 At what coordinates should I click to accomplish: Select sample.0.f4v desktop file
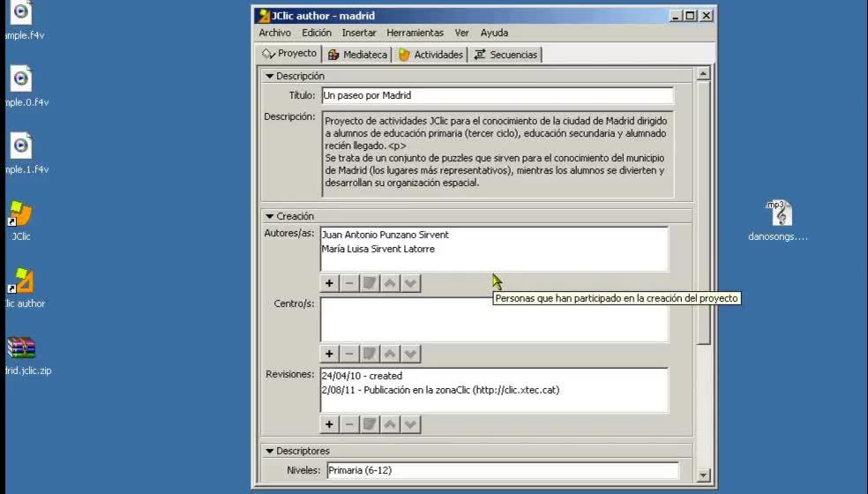[25, 86]
